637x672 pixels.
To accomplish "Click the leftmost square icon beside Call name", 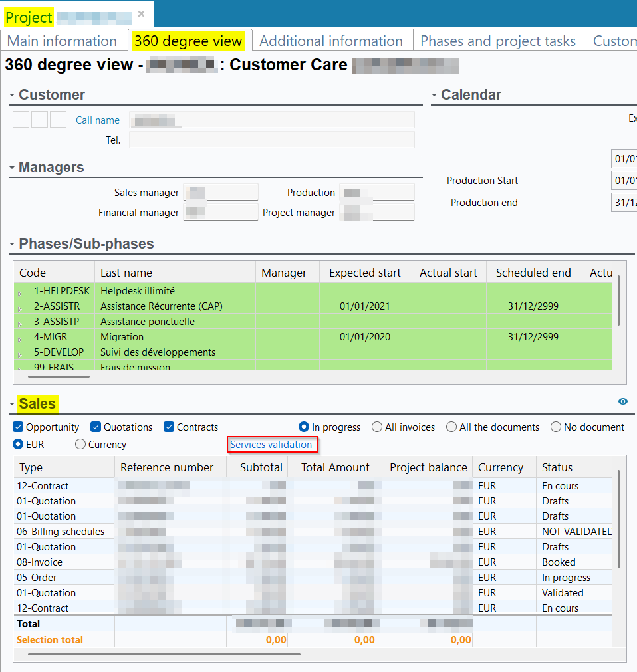I will tap(21, 120).
